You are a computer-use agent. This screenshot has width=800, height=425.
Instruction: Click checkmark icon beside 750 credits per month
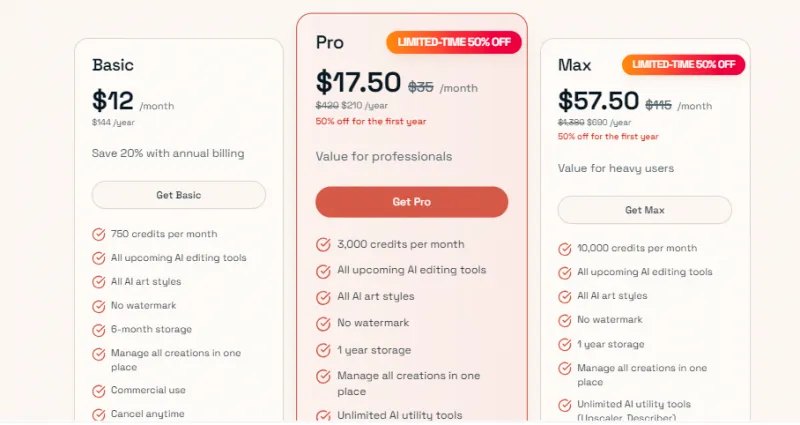tap(99, 234)
